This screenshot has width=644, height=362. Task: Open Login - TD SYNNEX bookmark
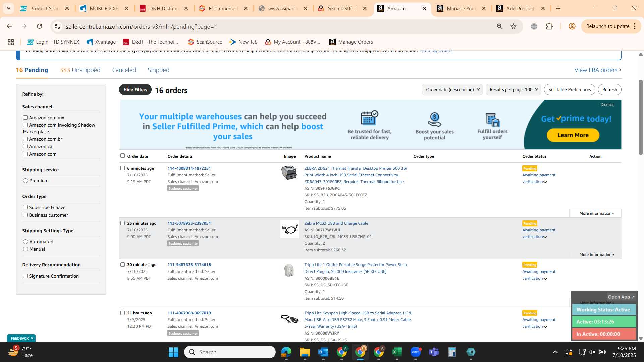53,42
